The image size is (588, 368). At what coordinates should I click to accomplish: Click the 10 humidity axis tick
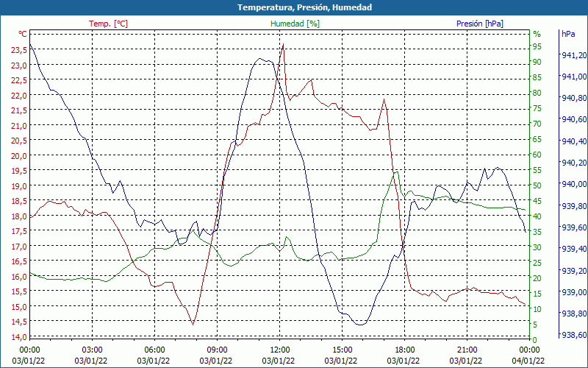537,309
